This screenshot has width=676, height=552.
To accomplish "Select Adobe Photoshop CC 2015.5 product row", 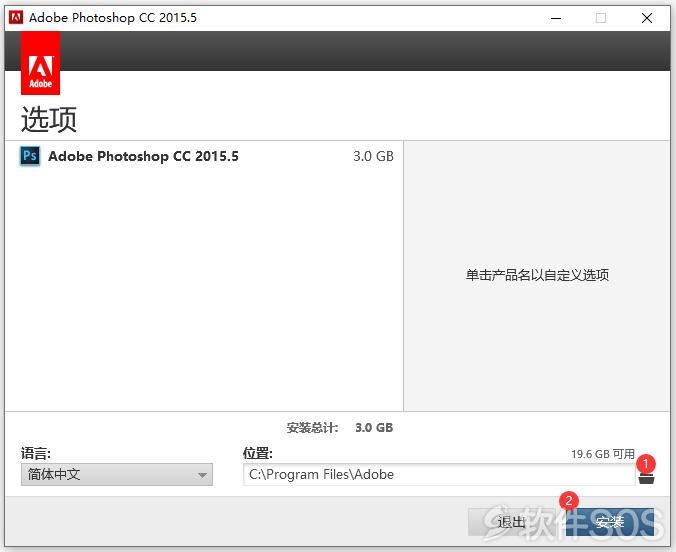I will click(x=204, y=156).
